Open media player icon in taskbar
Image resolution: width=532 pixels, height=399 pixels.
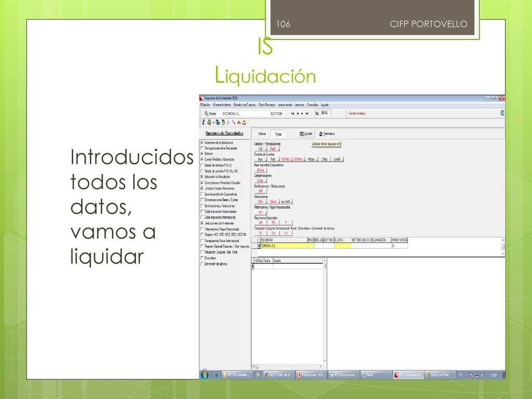point(258,375)
